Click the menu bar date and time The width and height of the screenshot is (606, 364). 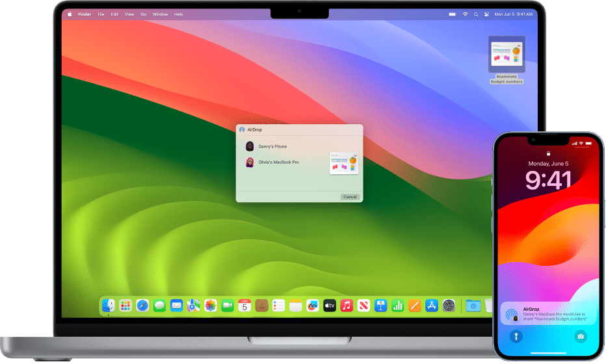513,14
